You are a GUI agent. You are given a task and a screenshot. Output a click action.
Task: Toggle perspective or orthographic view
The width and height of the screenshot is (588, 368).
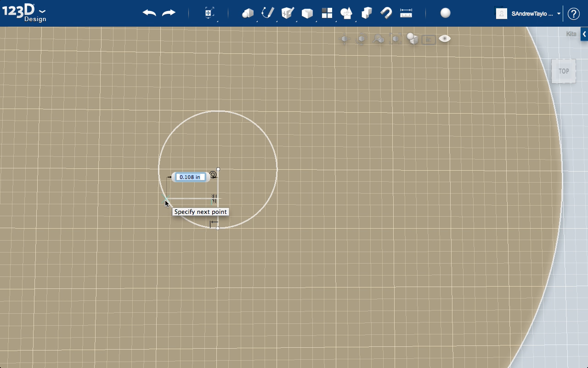[x=429, y=40]
